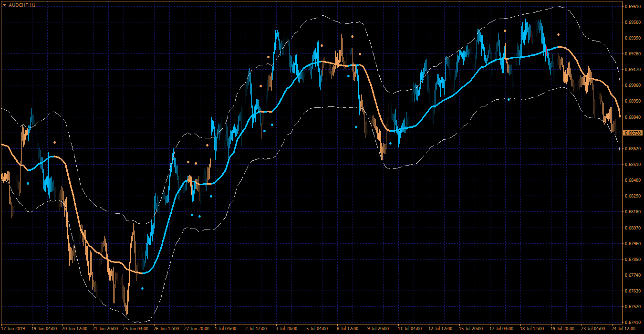Click the orange dot above 19 Jul 20:00
This screenshot has width=644, height=334.
tap(558, 34)
